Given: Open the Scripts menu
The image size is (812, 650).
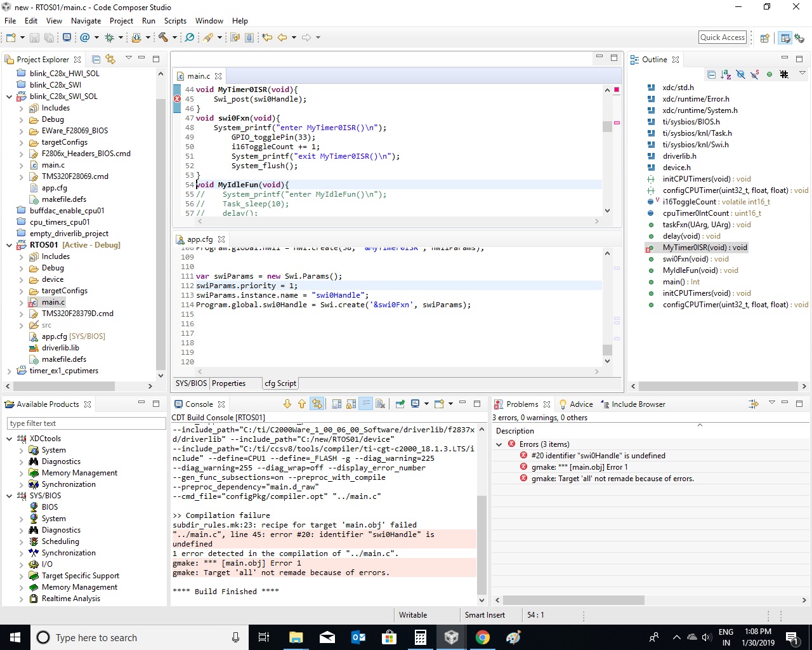Looking at the screenshot, I should (175, 20).
